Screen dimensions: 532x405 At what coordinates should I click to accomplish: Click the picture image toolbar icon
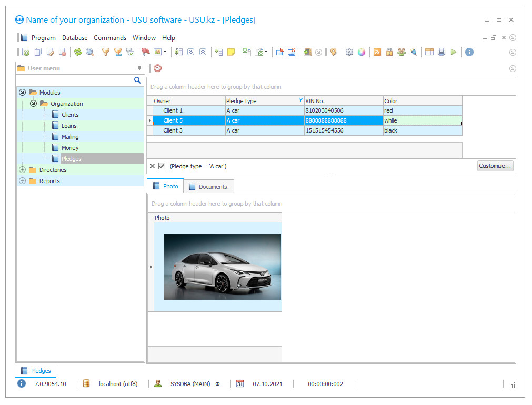coord(157,52)
